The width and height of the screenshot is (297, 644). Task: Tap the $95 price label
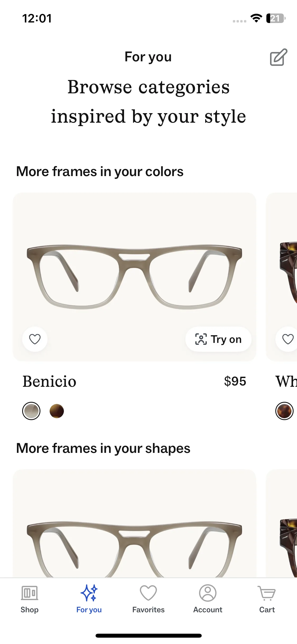[x=235, y=381]
